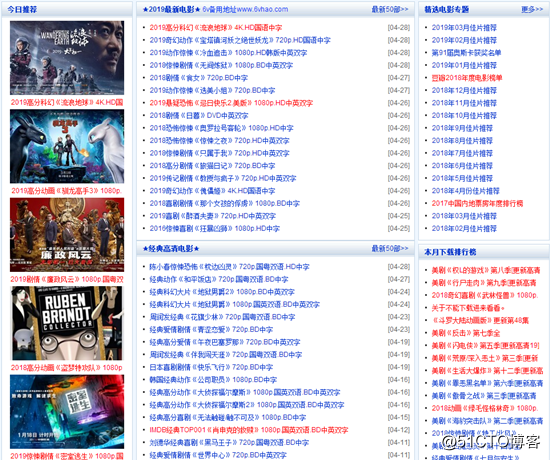Open 刘德华经典喜剧《黑马王子》link
The height and width of the screenshot is (460, 550).
(229, 442)
